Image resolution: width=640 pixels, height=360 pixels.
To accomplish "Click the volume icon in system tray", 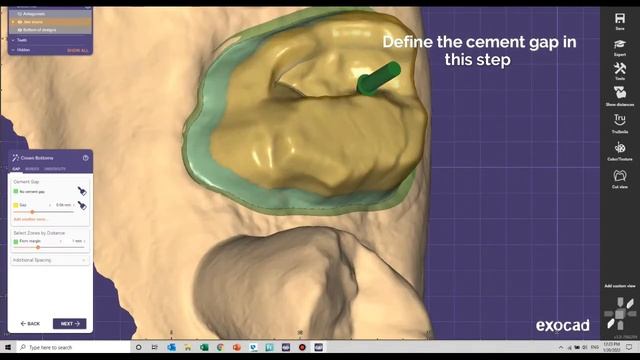I will pos(584,347).
